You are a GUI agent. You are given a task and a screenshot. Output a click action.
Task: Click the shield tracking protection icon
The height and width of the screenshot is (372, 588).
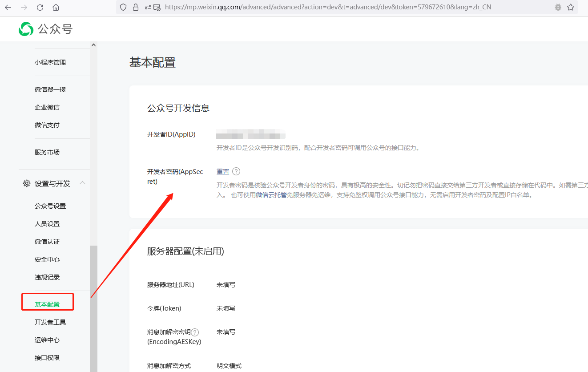tap(124, 8)
